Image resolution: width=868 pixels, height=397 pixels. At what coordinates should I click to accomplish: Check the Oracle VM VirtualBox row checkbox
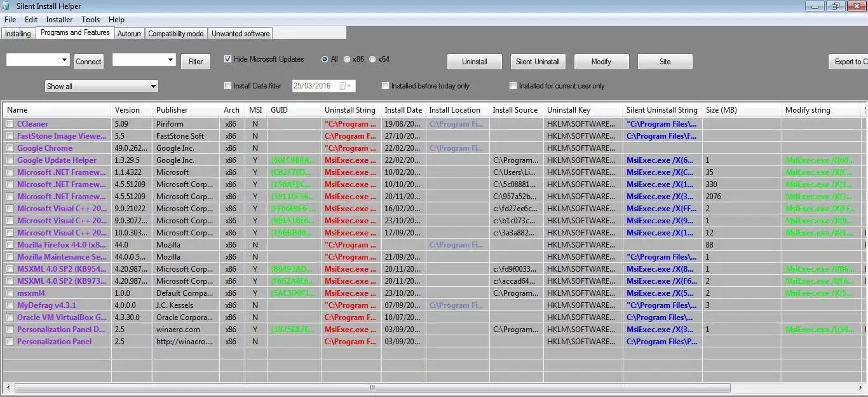[x=10, y=317]
